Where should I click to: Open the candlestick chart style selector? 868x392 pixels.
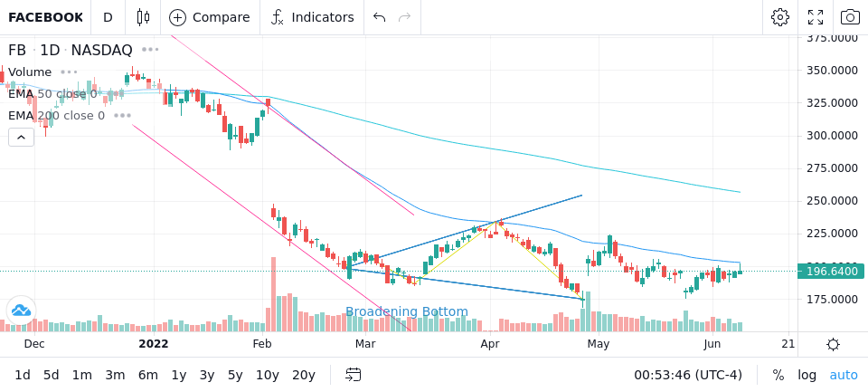143,17
